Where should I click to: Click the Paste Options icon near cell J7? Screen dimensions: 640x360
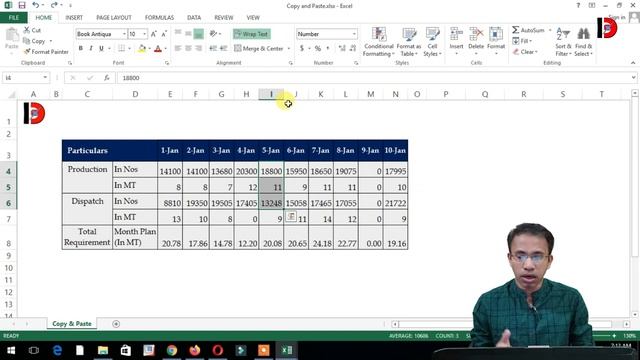tap(291, 216)
